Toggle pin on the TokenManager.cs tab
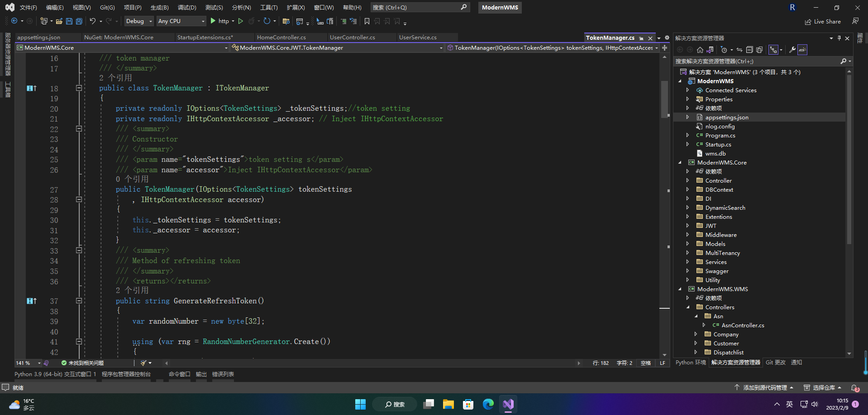Viewport: 868px width, 415px height. (641, 38)
